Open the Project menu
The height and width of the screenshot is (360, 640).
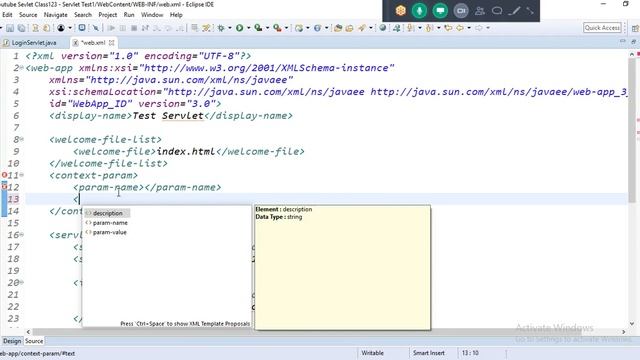tap(108, 15)
